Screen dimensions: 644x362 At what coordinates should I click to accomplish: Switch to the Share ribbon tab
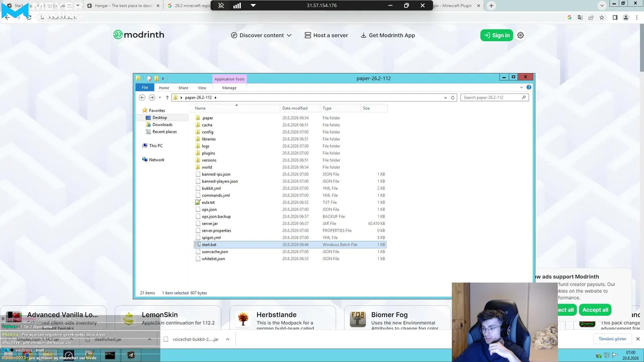(183, 88)
